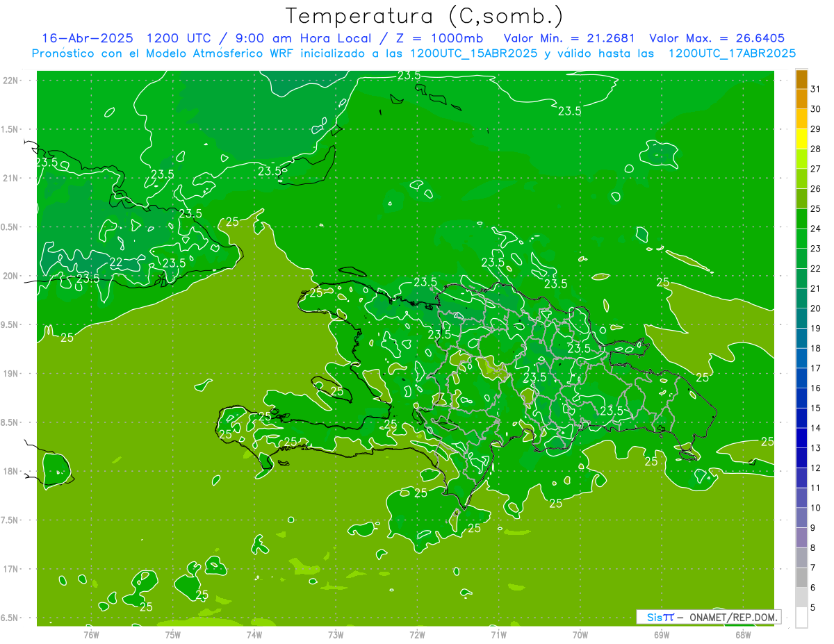Select valid-until time "1200UTC_17ABR2025"
Screen dimensions: 834x644
click(x=732, y=53)
